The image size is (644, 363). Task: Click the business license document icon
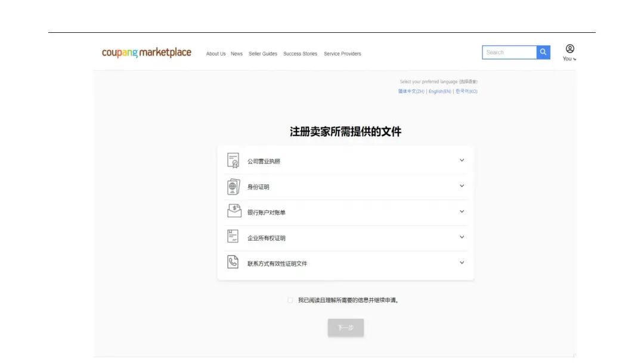click(x=233, y=161)
